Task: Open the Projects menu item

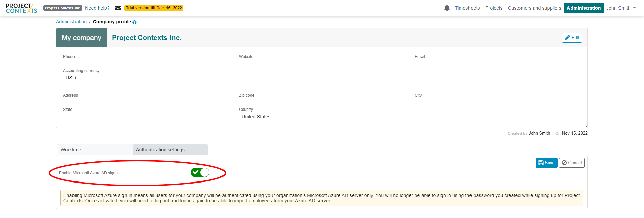Action: coord(494,8)
